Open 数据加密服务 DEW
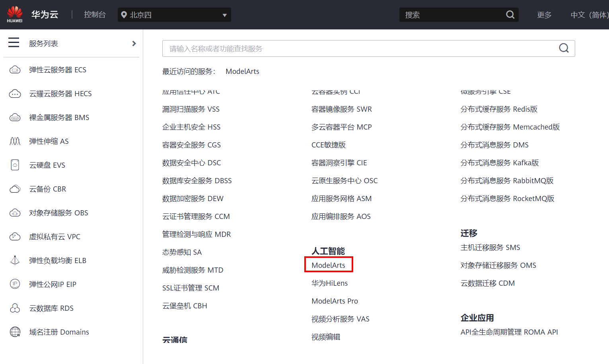The image size is (609, 364). pos(193,198)
